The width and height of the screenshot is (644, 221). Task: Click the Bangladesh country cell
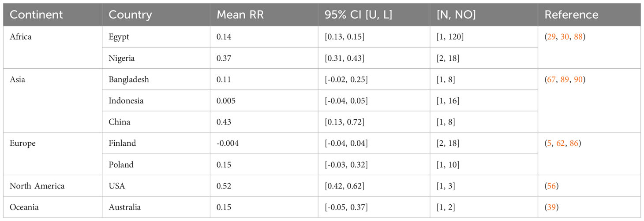129,80
